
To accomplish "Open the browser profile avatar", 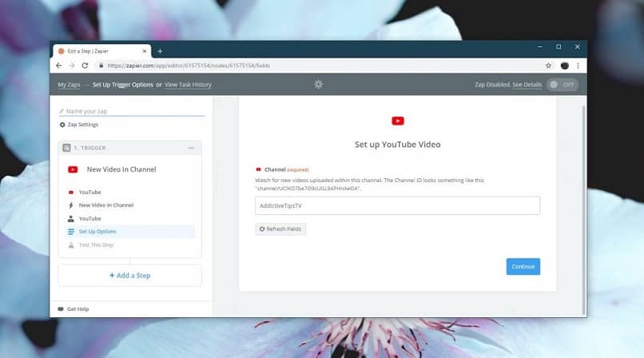I will click(x=565, y=66).
